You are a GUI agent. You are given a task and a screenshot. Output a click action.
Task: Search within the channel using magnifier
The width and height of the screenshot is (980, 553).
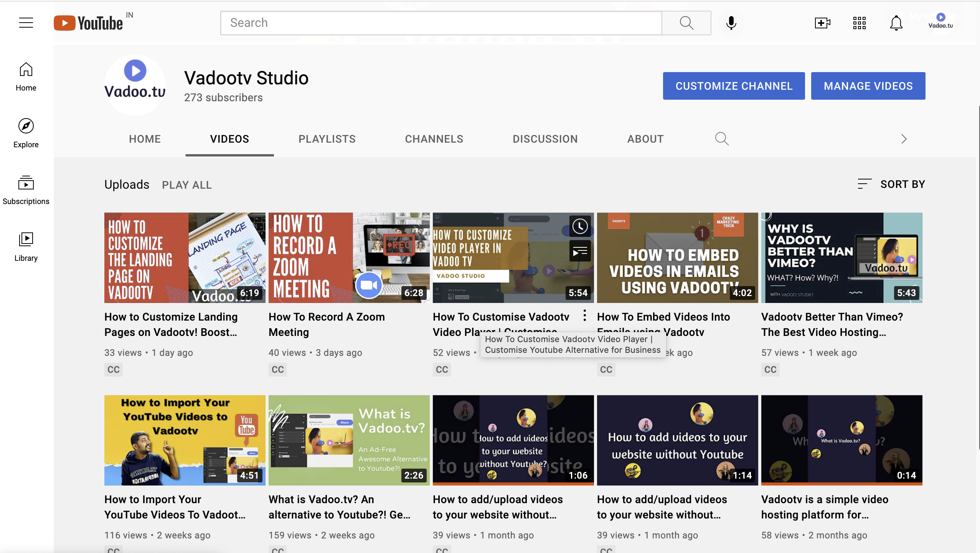click(x=722, y=139)
